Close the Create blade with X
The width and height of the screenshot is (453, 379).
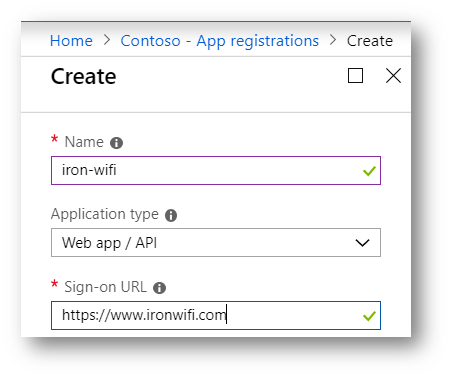tap(393, 76)
